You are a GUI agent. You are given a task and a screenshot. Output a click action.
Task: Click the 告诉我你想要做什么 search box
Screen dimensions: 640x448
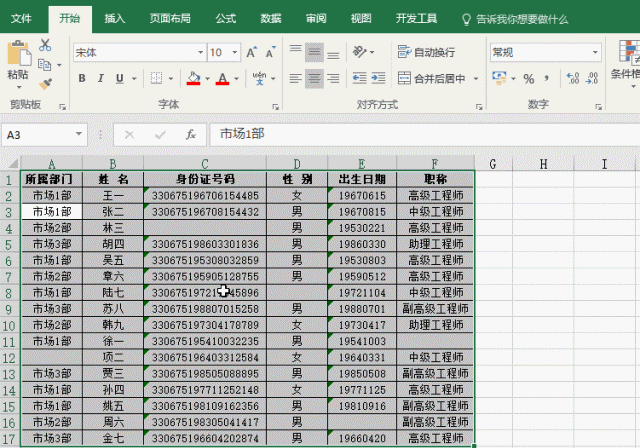[x=515, y=19]
